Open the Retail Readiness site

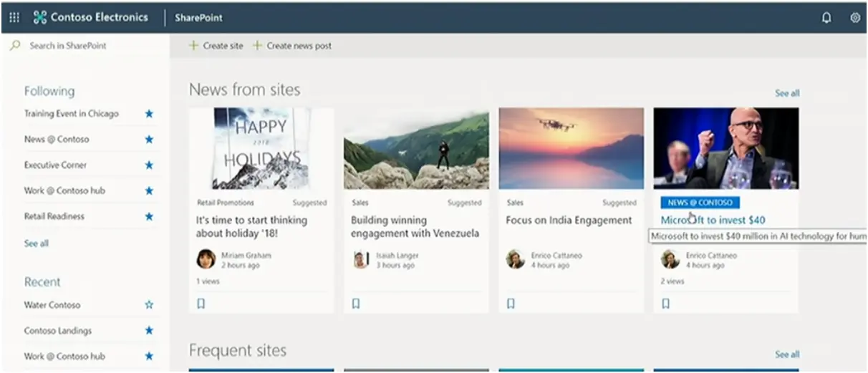click(x=54, y=216)
